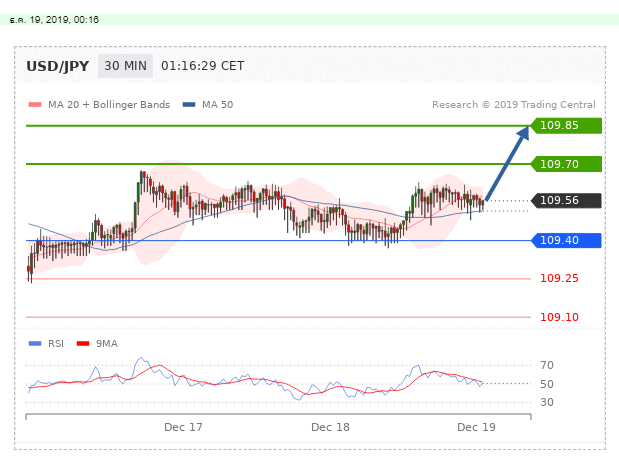Click the Research © 2019 Trading Central text
This screenshot has width=619, height=462.
514,105
